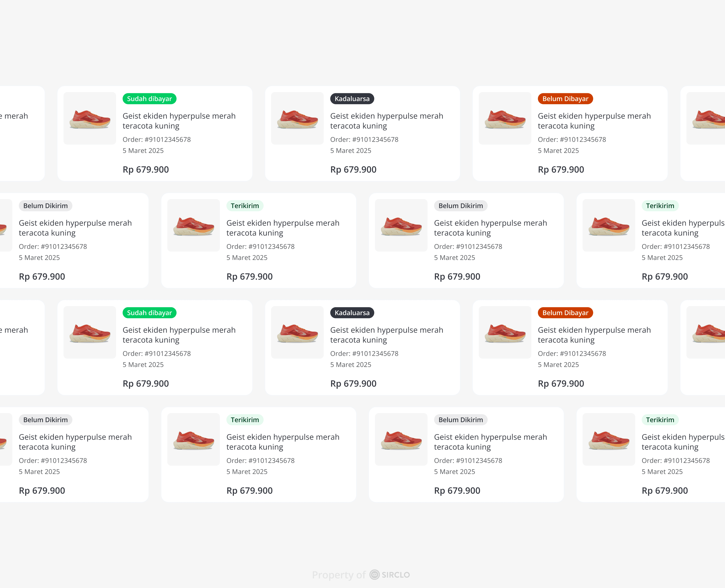Click shoe thumbnail in top-row 'Sudah dibayar' card
This screenshot has height=588, width=725.
90,119
